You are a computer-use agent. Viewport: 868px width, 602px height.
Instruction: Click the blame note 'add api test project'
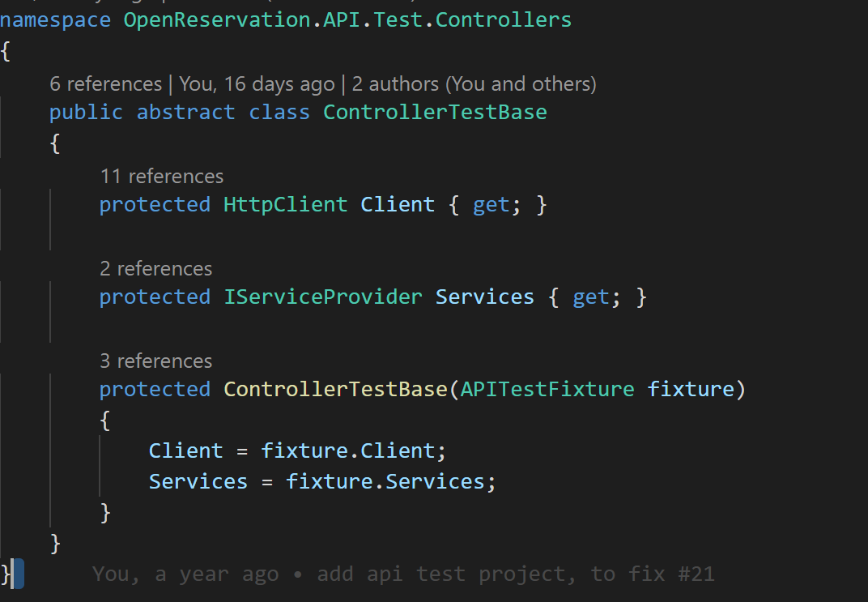click(403, 574)
